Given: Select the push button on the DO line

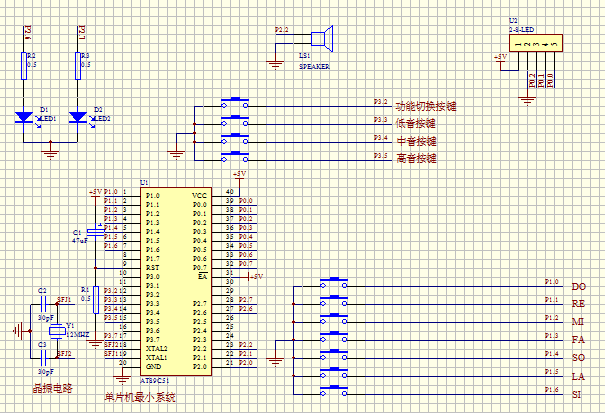Looking at the screenshot, I should [334, 284].
